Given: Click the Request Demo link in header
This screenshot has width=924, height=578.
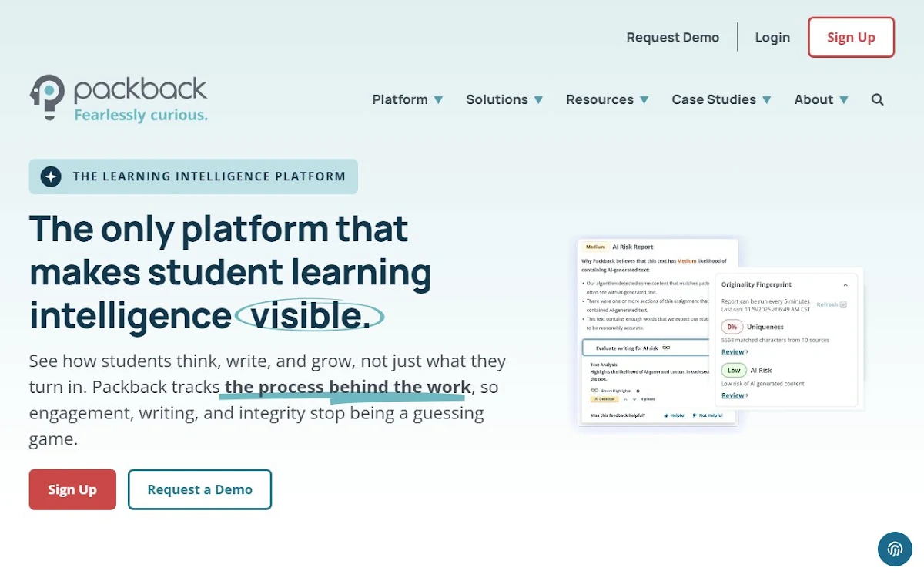Looking at the screenshot, I should pos(673,37).
